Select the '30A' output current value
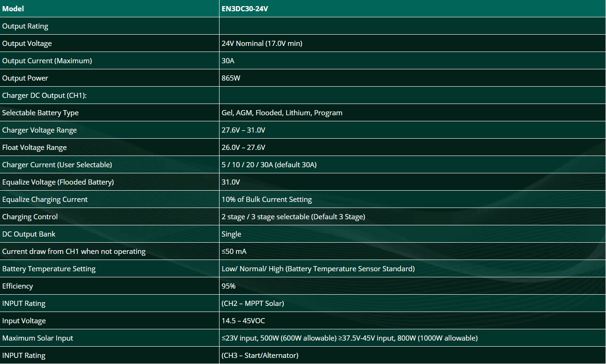606x364 pixels. click(x=228, y=61)
